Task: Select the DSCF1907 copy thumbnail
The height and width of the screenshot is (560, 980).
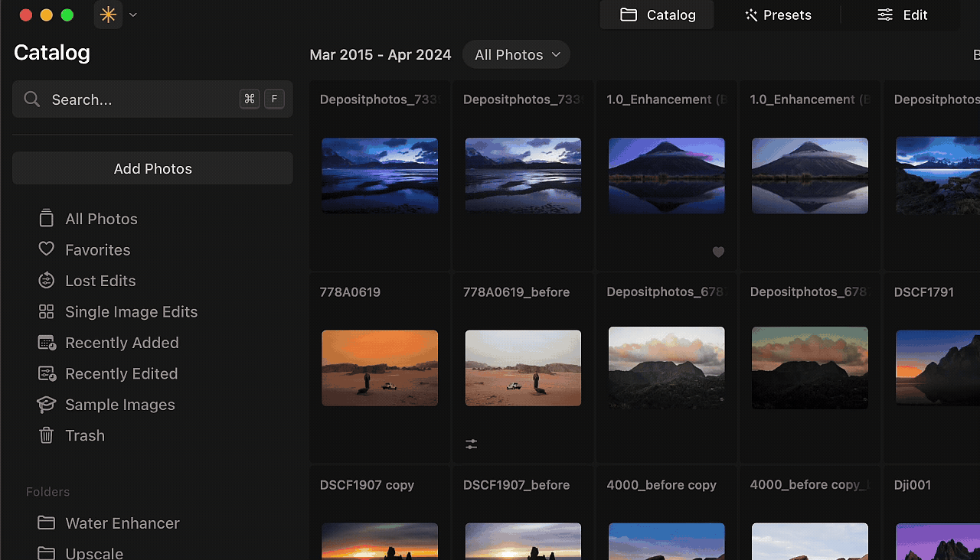Action: [x=380, y=542]
